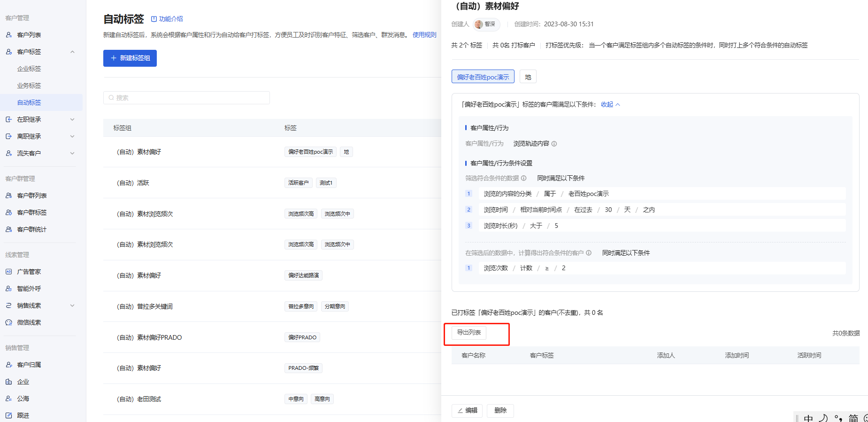Expand the 在职继承 menu chevron

(x=72, y=119)
